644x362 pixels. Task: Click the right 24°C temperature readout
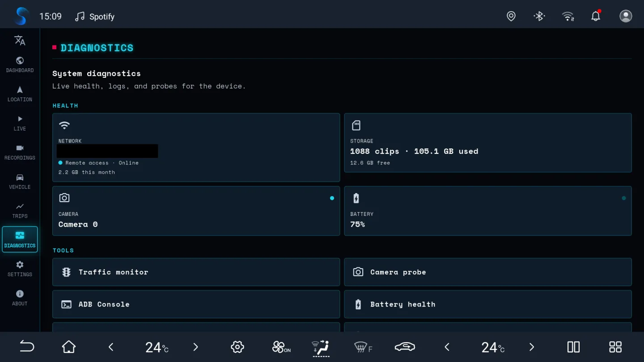pyautogui.click(x=493, y=347)
